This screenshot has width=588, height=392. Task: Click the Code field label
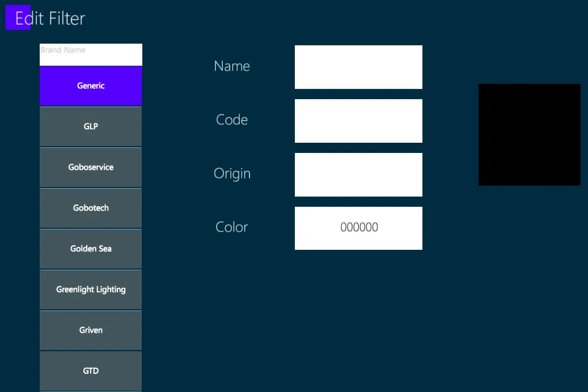(x=232, y=120)
